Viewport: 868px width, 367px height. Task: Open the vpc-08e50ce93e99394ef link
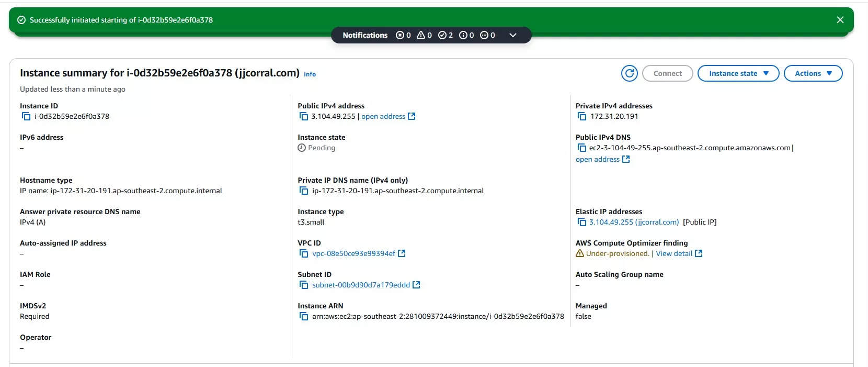coord(353,254)
